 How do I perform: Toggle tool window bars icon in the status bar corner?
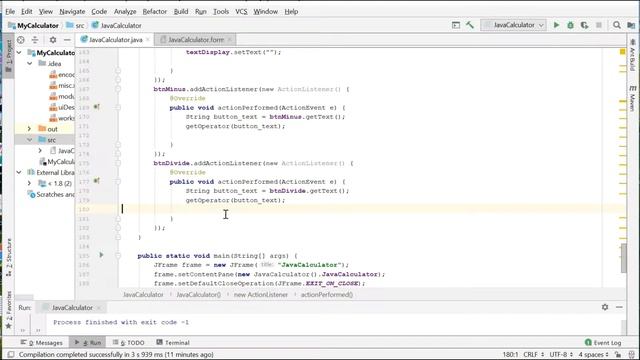coord(11,354)
